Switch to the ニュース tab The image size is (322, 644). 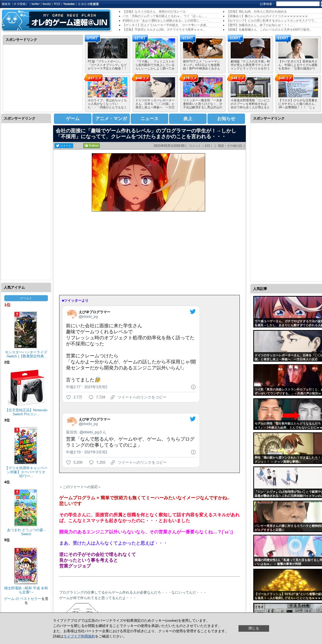(149, 119)
